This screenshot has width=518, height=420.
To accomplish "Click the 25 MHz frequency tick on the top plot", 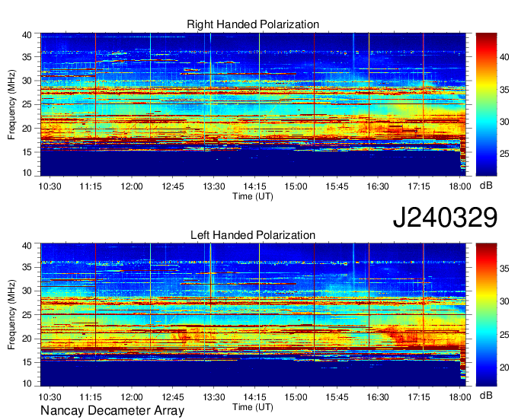I will pos(27,104).
